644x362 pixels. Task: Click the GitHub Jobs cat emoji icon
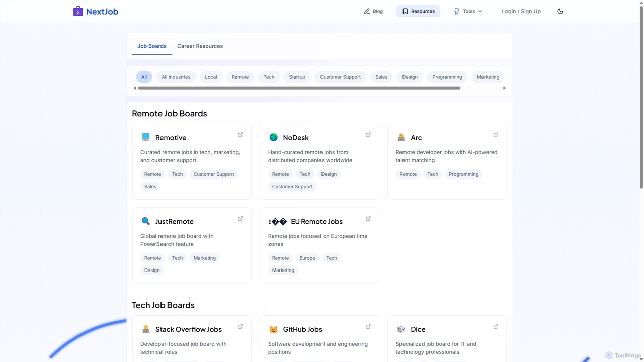pos(274,329)
